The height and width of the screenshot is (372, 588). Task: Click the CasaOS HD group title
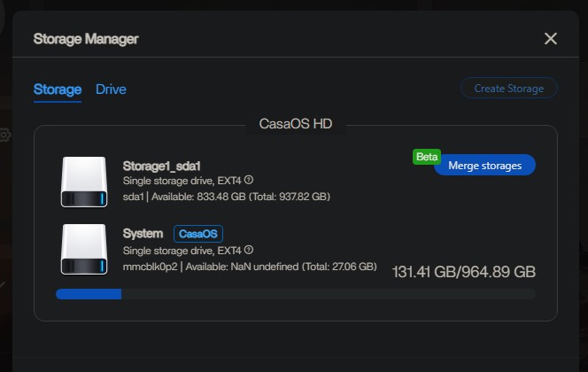[x=296, y=124]
